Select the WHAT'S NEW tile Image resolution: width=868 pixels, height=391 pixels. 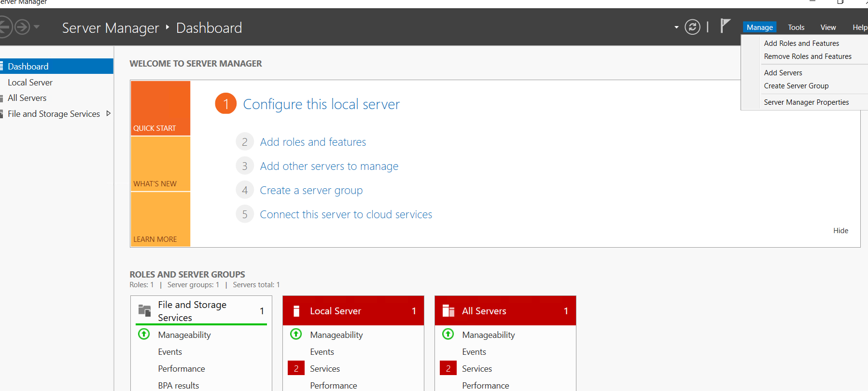[160, 164]
